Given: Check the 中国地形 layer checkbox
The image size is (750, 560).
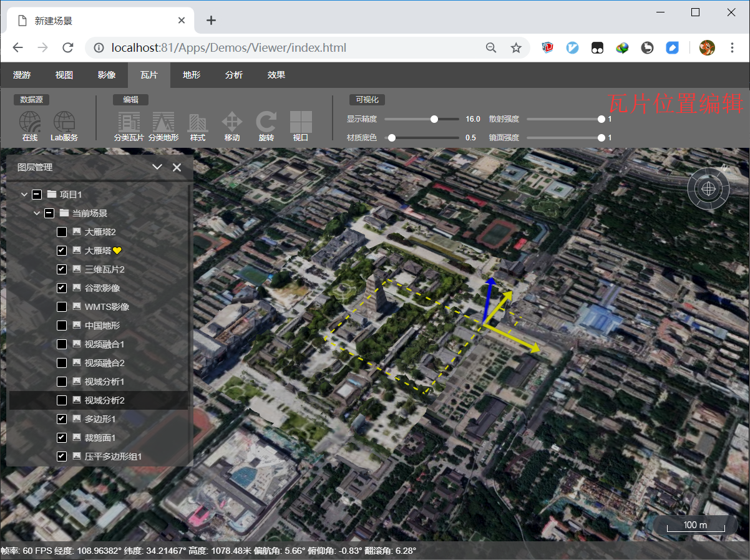Looking at the screenshot, I should (62, 326).
